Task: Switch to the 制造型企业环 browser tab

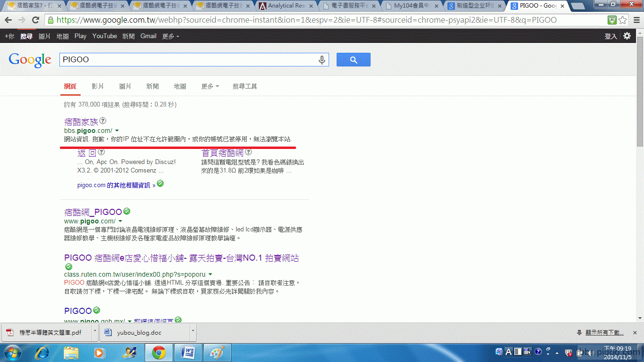Action: [x=475, y=6]
